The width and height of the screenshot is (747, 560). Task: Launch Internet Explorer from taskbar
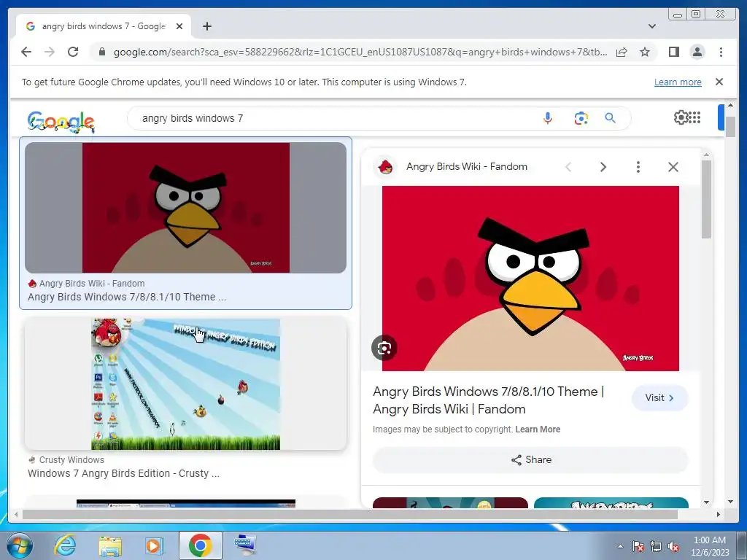[64, 545]
